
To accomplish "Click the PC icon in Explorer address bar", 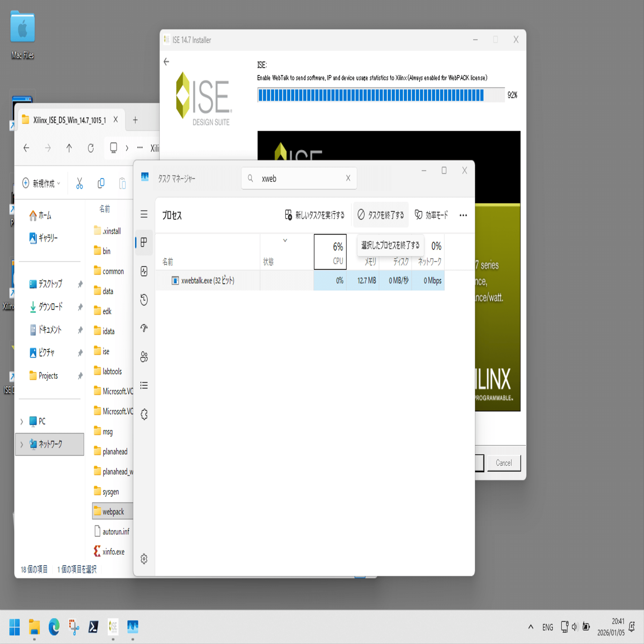I will pos(113,148).
